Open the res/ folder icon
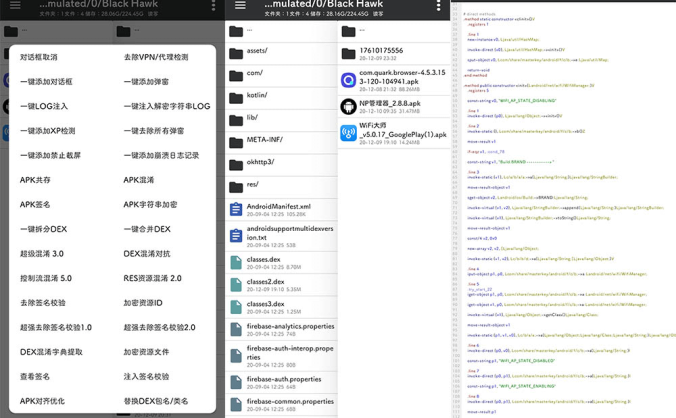Screen dimensions: 676x418 coord(236,187)
